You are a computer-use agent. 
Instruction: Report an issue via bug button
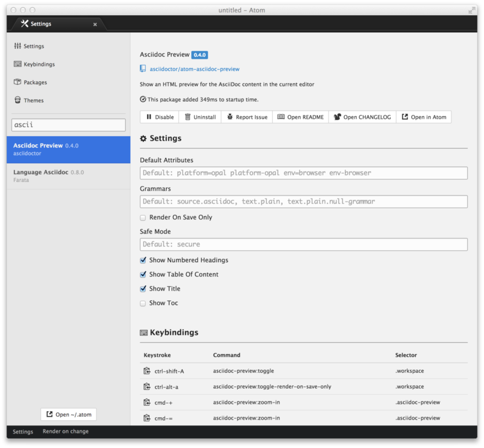coord(247,117)
